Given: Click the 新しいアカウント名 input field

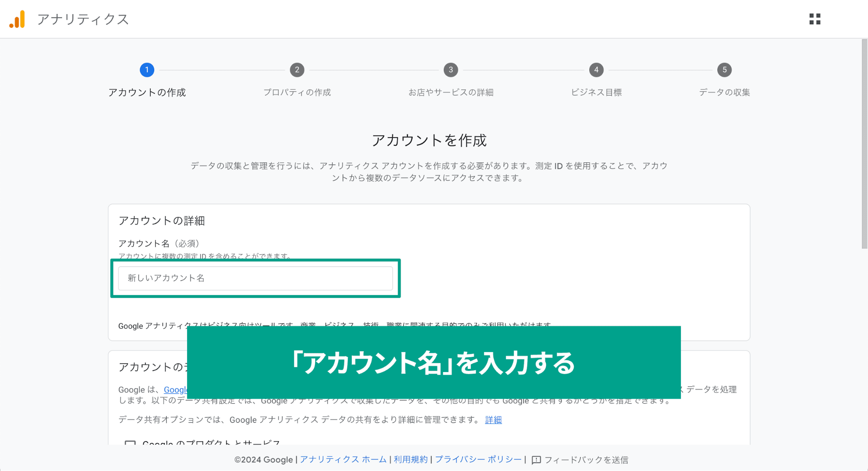Looking at the screenshot, I should pos(255,278).
